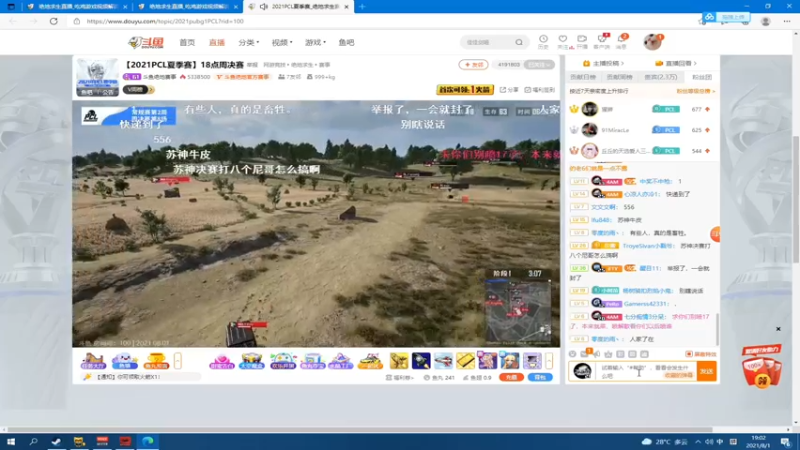Send the treasure chest gift icon
The image size is (800, 450).
click(252, 361)
